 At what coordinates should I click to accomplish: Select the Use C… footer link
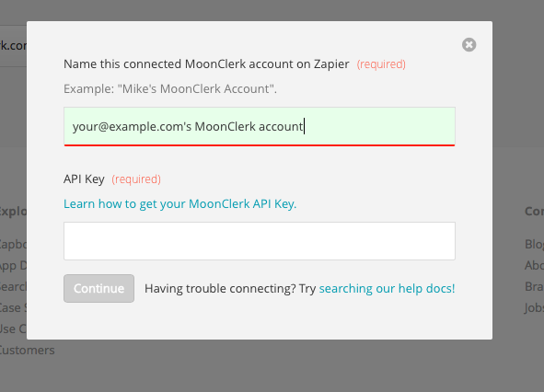[x=13, y=329]
